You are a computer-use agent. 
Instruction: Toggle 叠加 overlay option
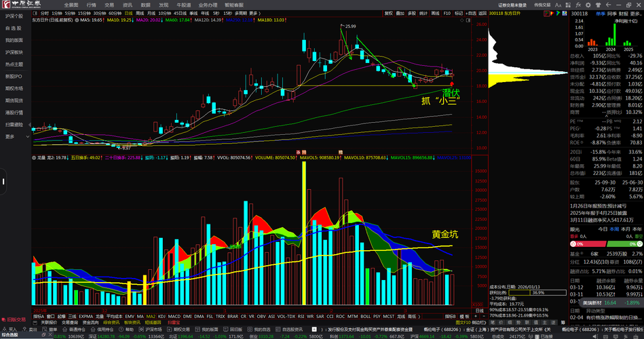(x=400, y=14)
